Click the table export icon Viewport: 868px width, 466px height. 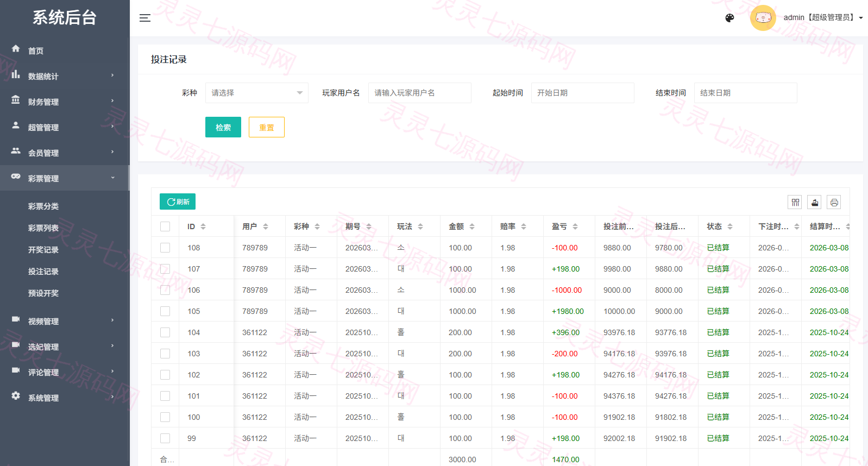coord(815,202)
